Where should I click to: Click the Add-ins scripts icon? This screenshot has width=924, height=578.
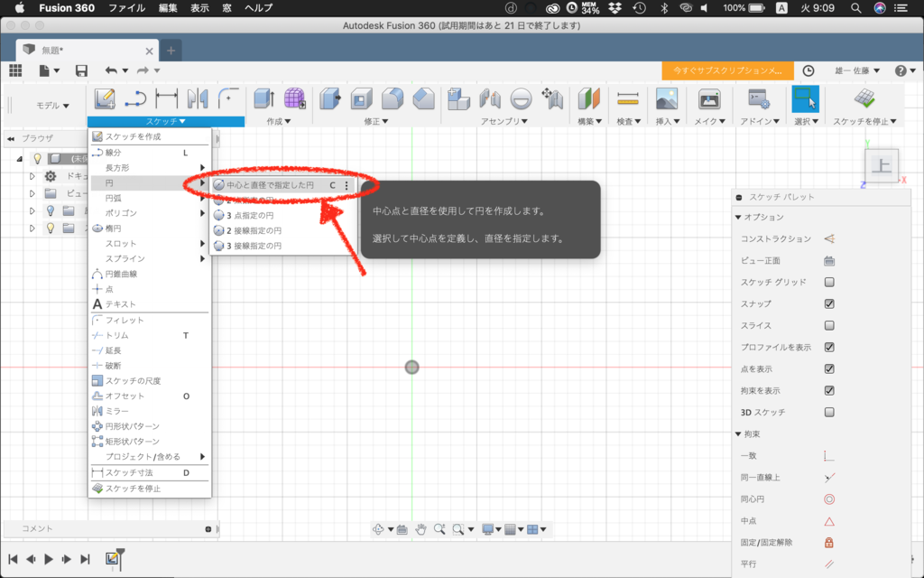tap(759, 98)
